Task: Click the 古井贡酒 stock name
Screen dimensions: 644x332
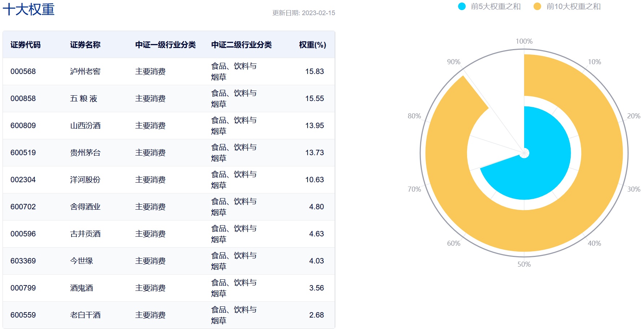Action: (x=85, y=234)
